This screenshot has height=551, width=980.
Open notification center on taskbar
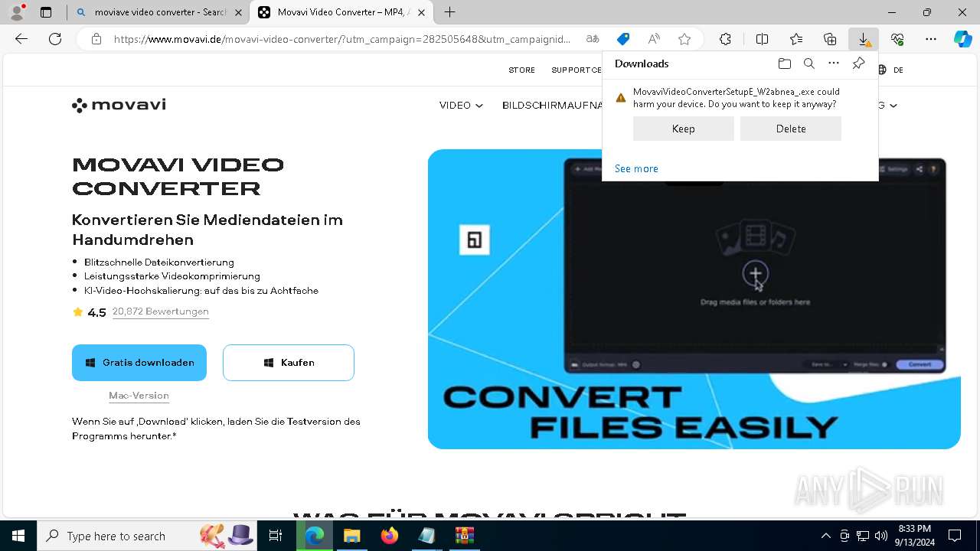955,536
